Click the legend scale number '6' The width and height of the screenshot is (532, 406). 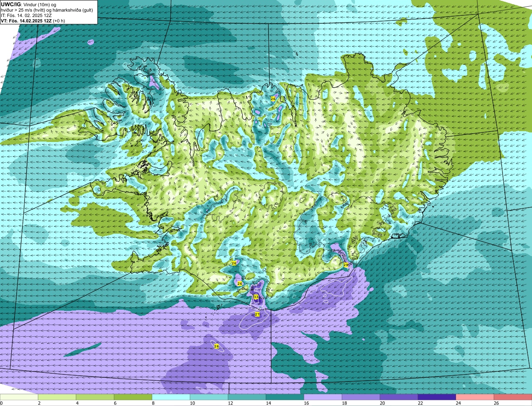click(114, 403)
